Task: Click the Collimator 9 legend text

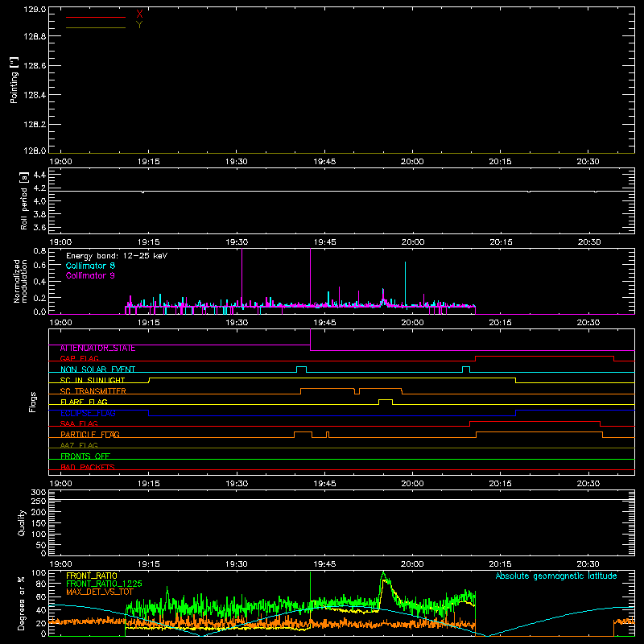Action: (x=90, y=275)
